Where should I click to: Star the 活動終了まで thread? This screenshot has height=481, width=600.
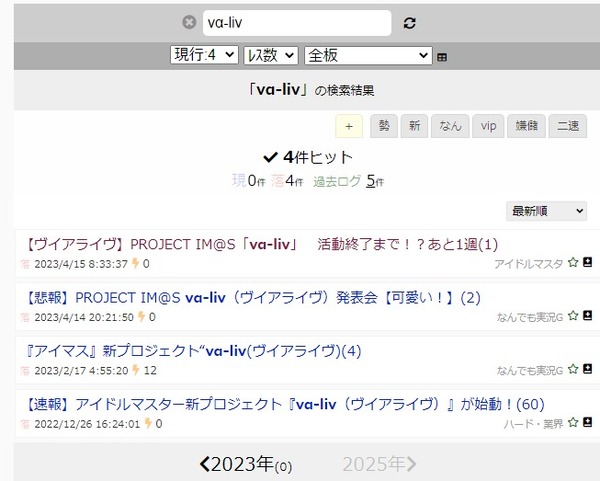[x=573, y=263]
